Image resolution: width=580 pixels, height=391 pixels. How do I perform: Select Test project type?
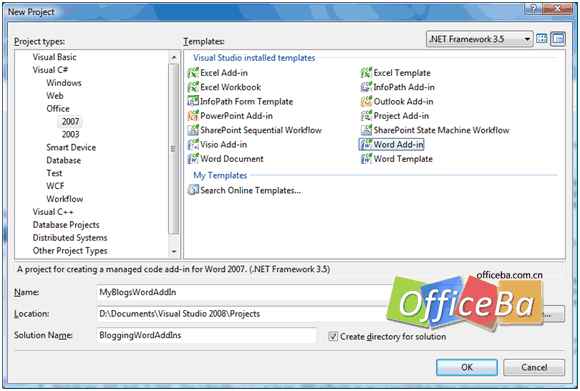54,173
